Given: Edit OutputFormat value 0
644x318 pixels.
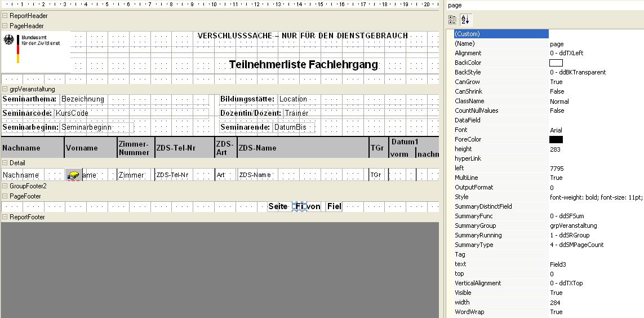Looking at the screenshot, I should 552,187.
